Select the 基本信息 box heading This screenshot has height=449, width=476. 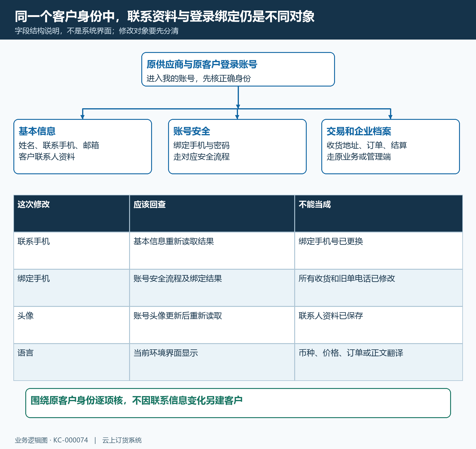pyautogui.click(x=37, y=131)
